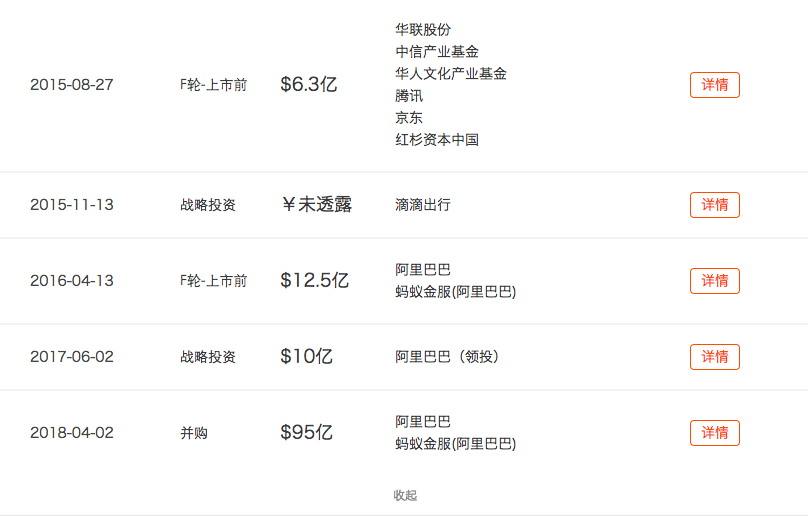808x516 pixels.
Task: Open investor 中信产业基金
Action: click(437, 52)
